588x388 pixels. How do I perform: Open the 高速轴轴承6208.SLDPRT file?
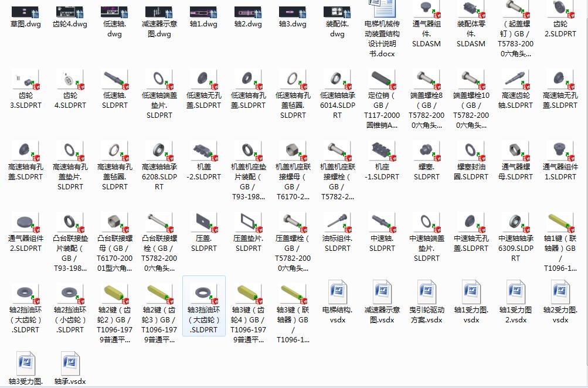tap(158, 155)
